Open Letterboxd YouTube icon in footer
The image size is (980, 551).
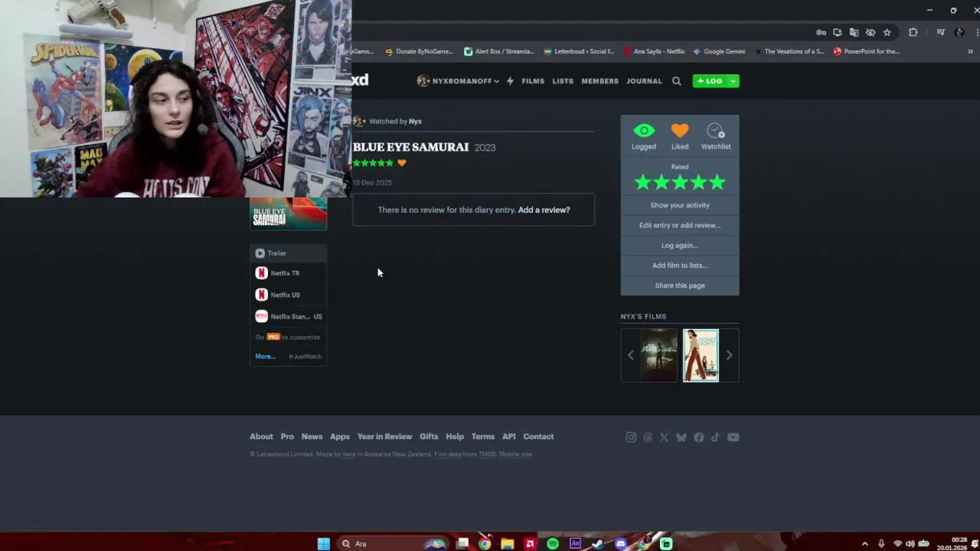pos(733,437)
